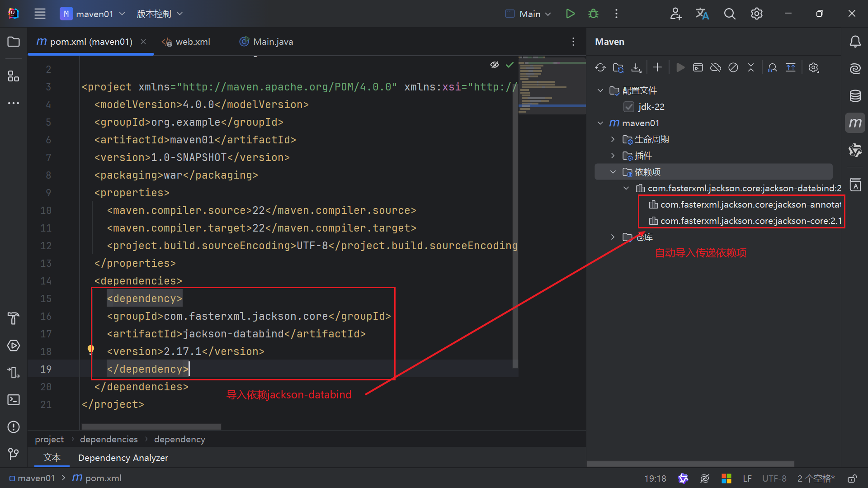Open the Dependency Analyzer tab
868x488 pixels.
(123, 457)
